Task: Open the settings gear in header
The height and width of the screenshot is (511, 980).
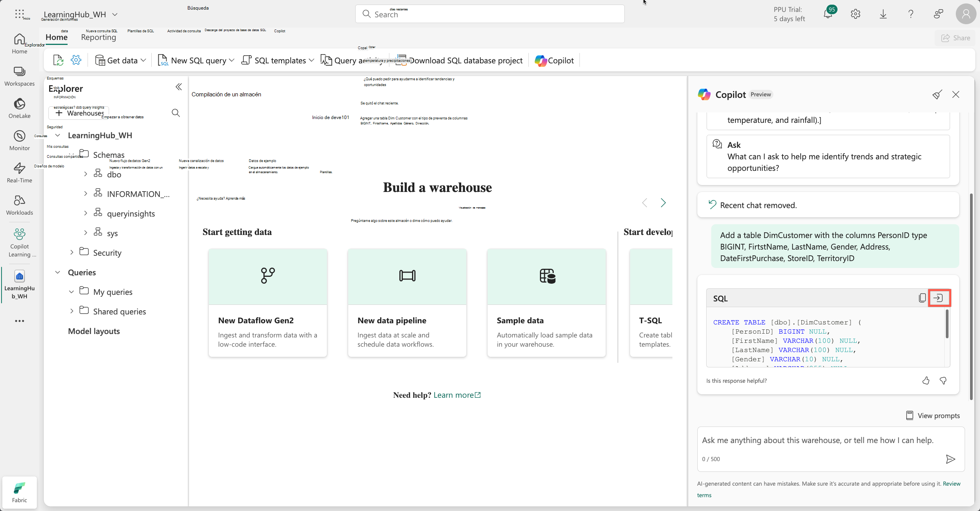Action: pyautogui.click(x=856, y=14)
